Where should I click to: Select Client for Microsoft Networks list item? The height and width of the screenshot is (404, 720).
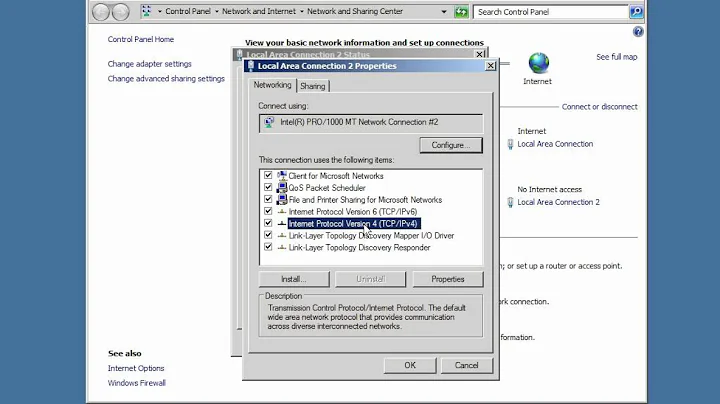[336, 176]
